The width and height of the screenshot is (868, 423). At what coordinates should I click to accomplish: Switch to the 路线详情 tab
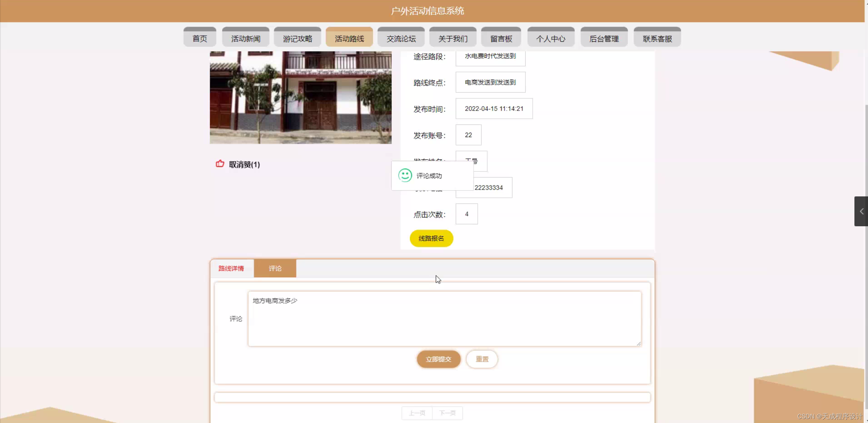[231, 268]
